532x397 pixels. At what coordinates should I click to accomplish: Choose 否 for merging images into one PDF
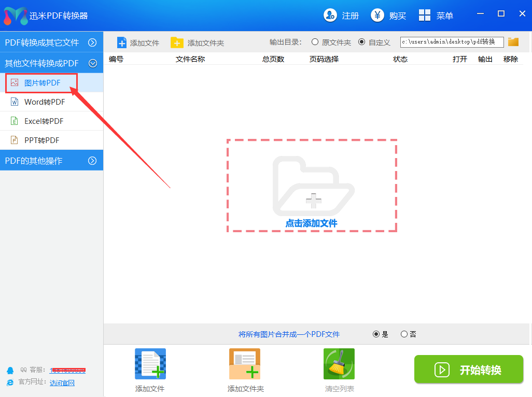[404, 334]
